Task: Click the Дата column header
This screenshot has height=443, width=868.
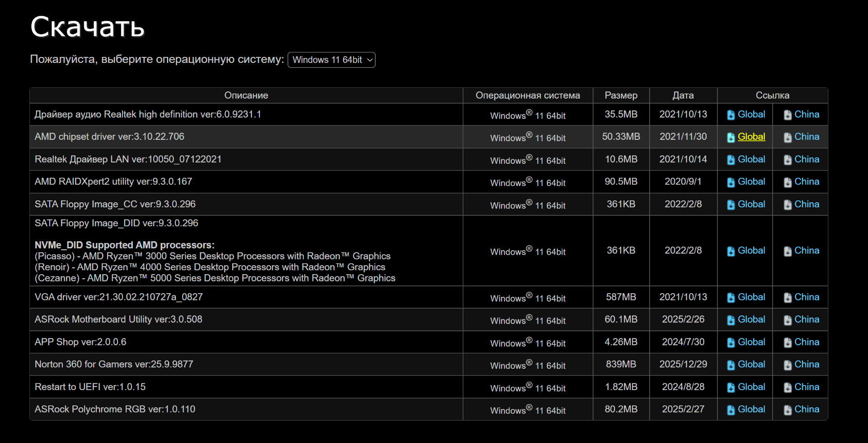Action: (x=683, y=95)
